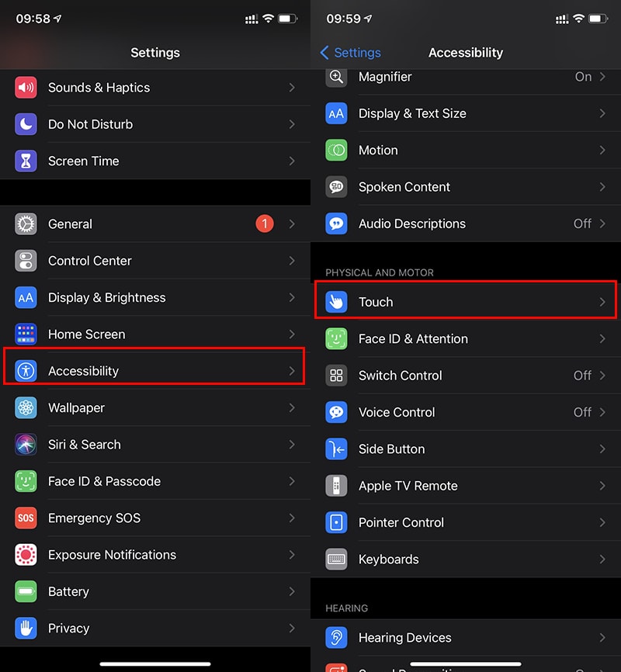Viewport: 621px width, 672px height.
Task: Go back using the Settings back button
Action: pos(350,53)
